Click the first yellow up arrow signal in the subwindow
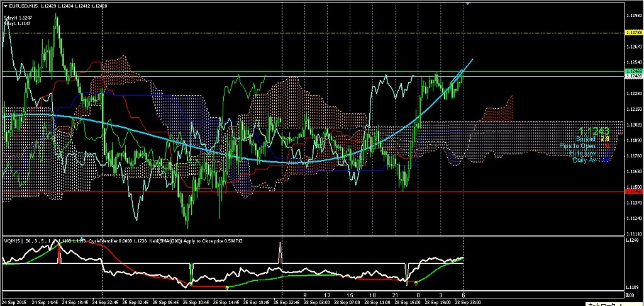 coord(227,288)
